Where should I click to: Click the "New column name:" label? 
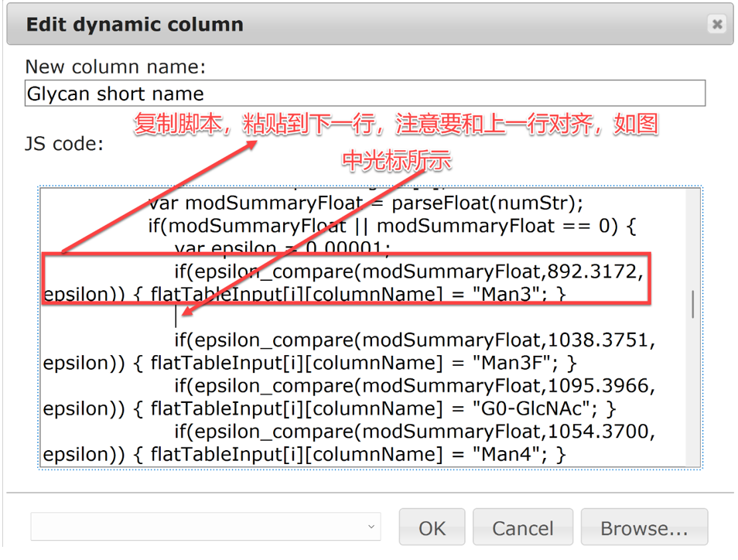(115, 67)
